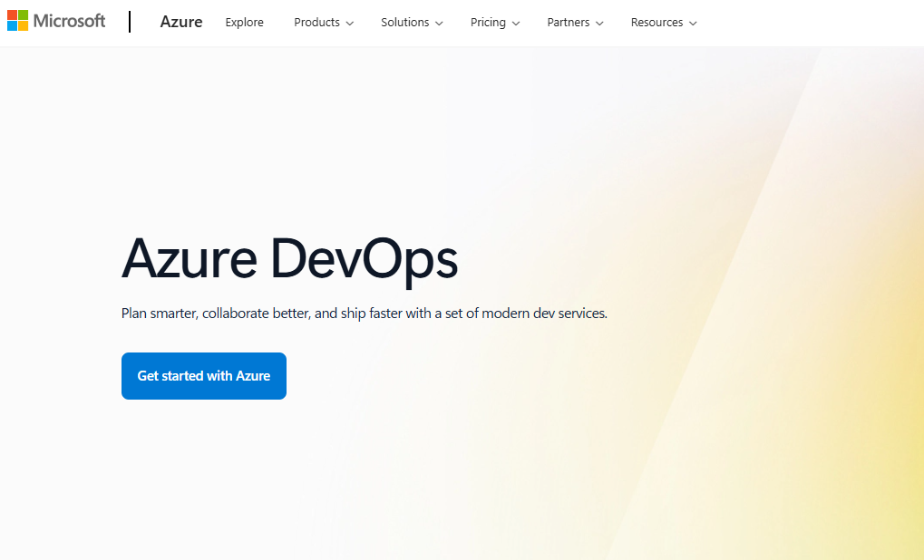This screenshot has height=560, width=924.
Task: Open the Azure home link
Action: point(181,22)
